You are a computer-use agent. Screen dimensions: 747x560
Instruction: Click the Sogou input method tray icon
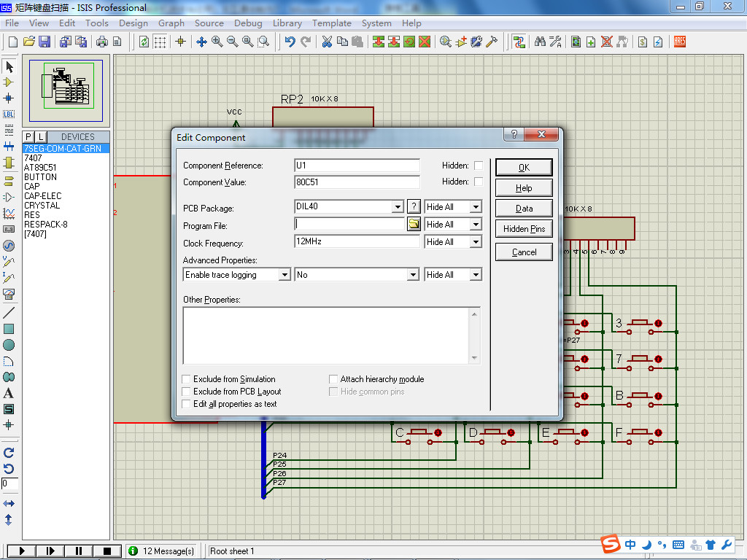click(x=611, y=544)
